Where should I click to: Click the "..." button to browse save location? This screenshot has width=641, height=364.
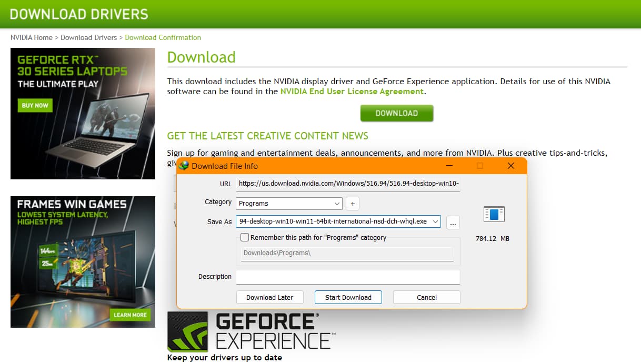[453, 223]
